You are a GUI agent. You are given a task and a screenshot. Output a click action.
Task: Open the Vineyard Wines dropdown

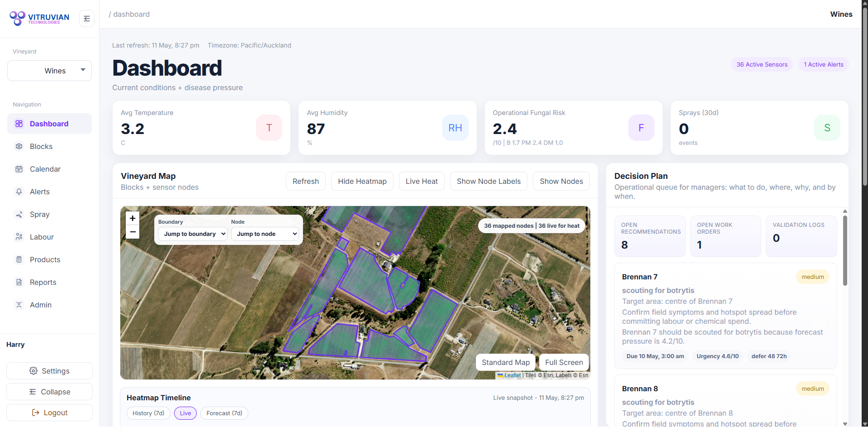pos(49,71)
